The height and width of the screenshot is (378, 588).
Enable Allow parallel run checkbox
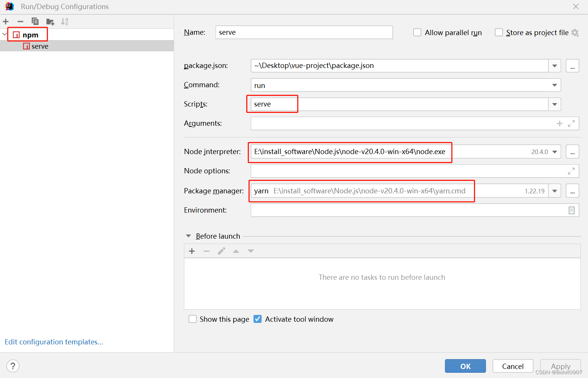pos(417,32)
